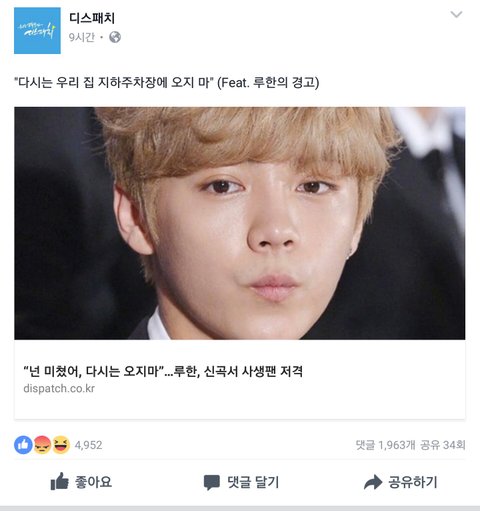480x511 pixels.
Task: Click the angry face reaction icon
Action: [42, 445]
